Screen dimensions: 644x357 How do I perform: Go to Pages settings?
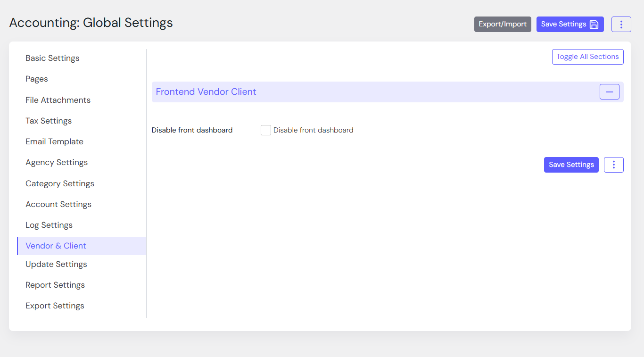(x=37, y=79)
